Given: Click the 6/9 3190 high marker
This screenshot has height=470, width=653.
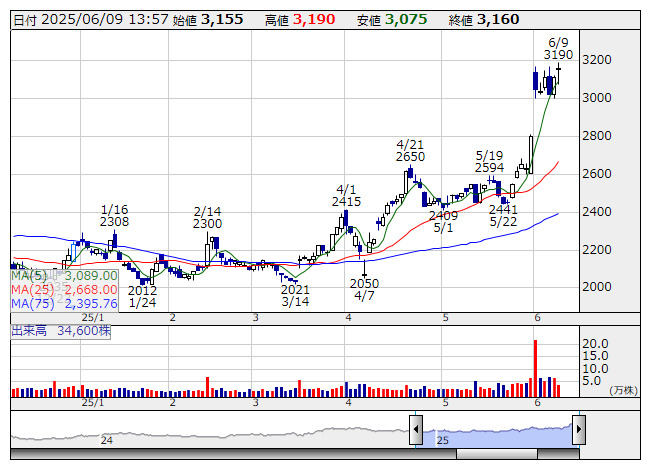Looking at the screenshot, I should point(559,48).
